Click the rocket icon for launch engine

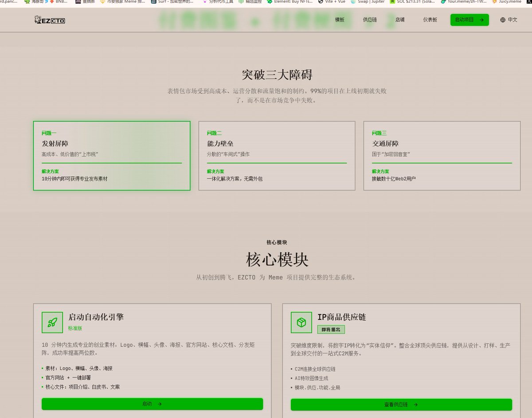tap(52, 323)
